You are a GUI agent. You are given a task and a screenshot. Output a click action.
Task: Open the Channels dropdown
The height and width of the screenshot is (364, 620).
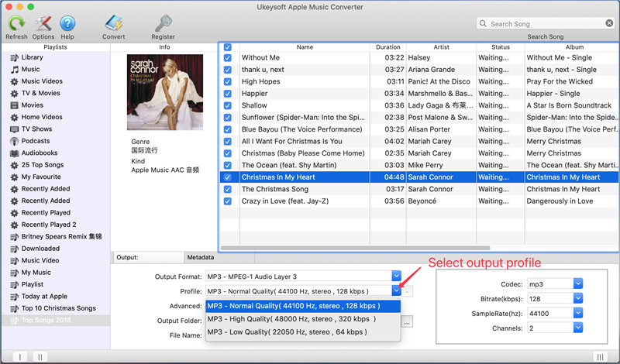point(577,328)
